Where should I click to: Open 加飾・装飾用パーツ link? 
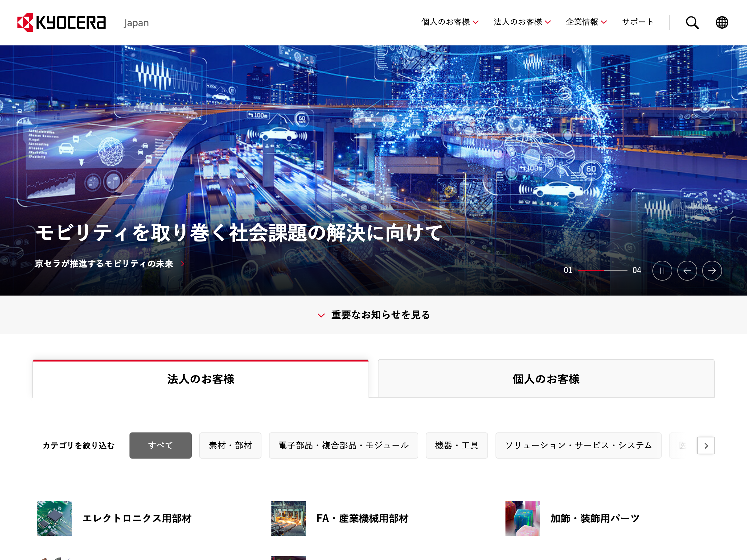pos(595,518)
